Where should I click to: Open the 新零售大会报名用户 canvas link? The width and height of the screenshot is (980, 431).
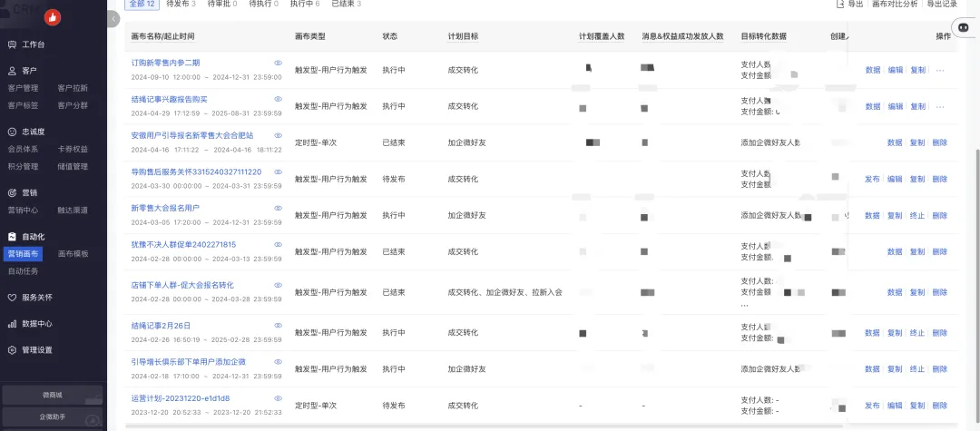coord(165,208)
